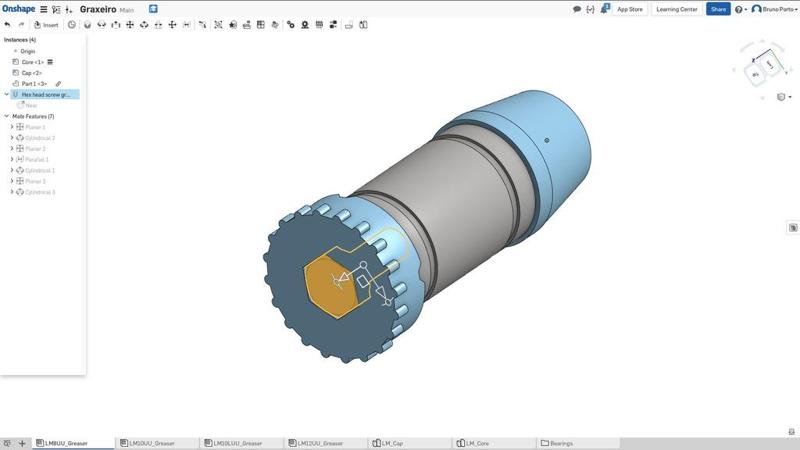Select the Revolute mate tool

(x=102, y=24)
